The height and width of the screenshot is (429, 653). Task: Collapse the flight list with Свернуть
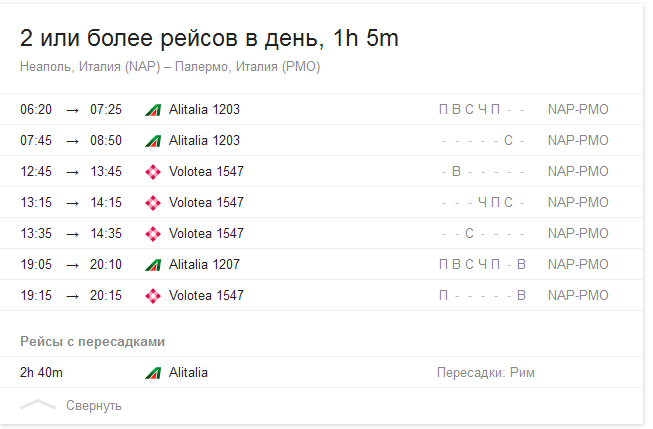point(94,405)
